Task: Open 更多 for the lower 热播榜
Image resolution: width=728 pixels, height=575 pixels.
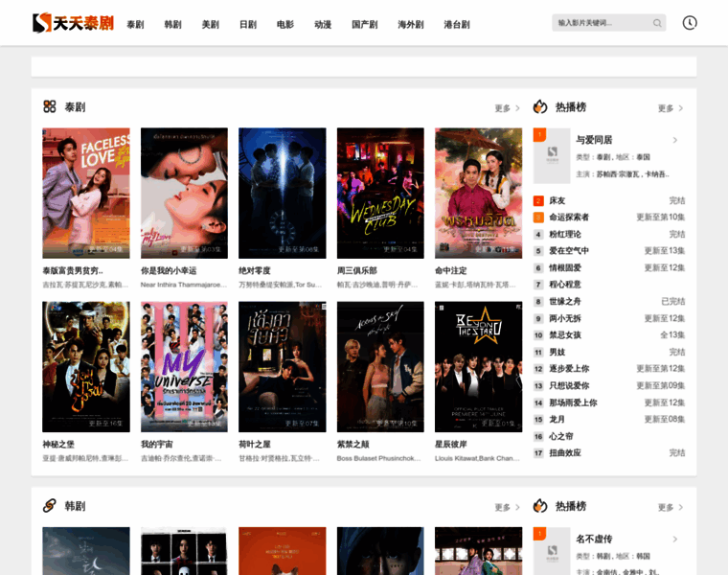Action: click(671, 507)
